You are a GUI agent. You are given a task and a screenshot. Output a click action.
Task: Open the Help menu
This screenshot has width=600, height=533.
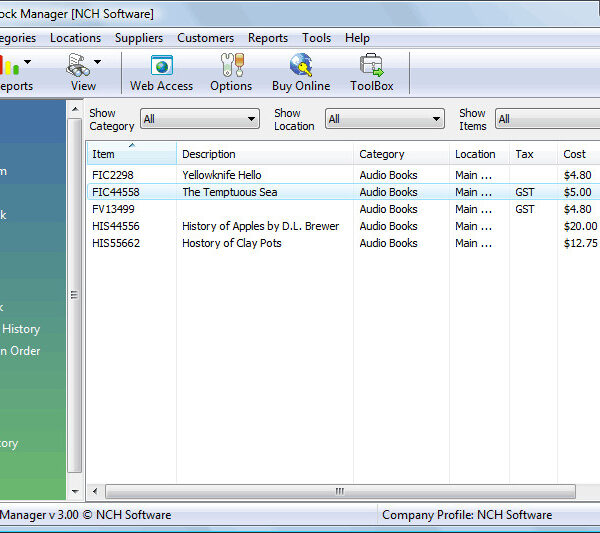357,38
